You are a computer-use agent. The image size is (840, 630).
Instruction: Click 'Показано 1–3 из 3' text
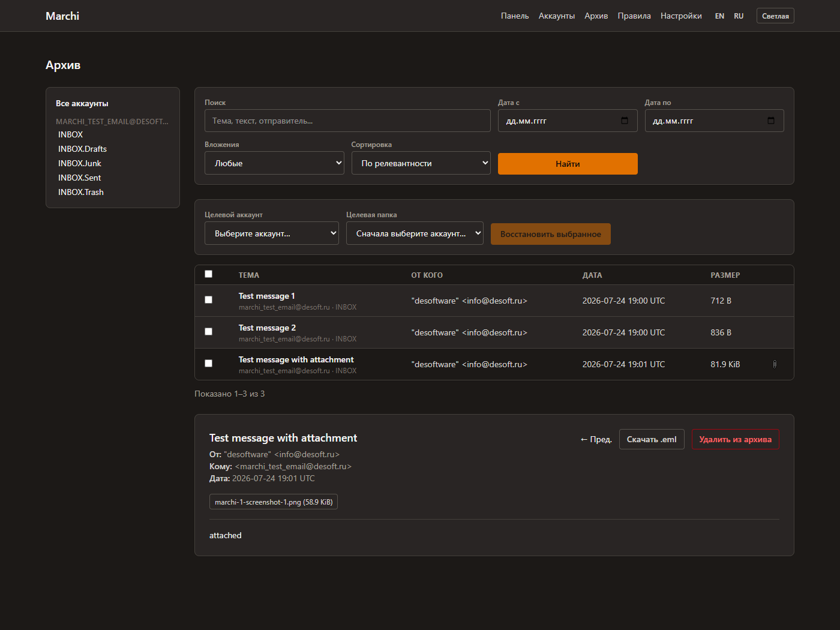230,394
